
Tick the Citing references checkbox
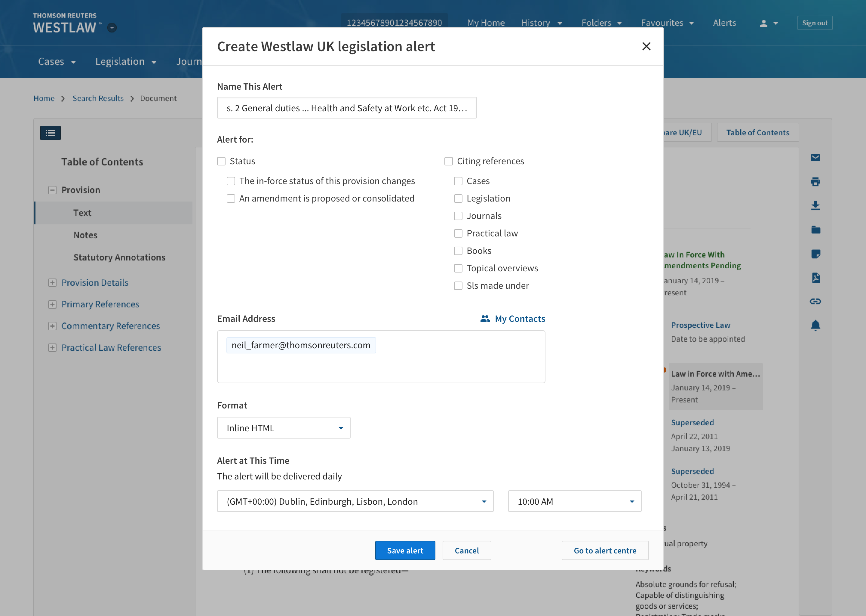pyautogui.click(x=449, y=161)
